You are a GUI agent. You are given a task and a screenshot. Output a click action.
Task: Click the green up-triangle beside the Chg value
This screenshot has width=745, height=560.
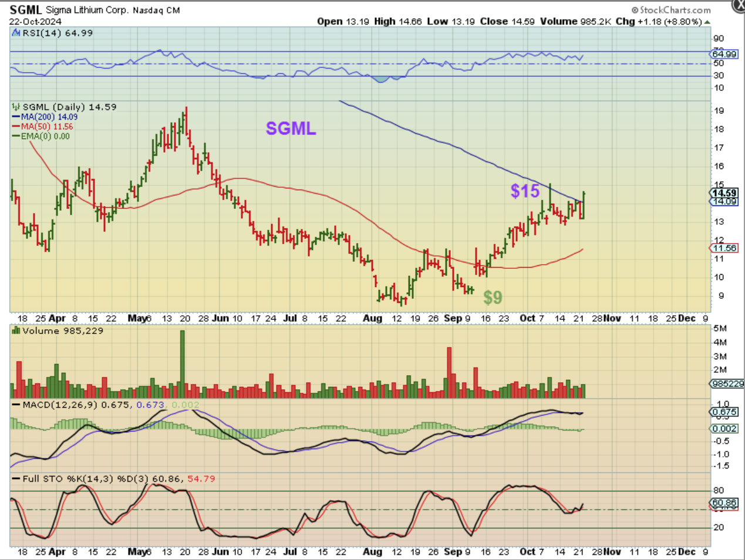point(707,22)
